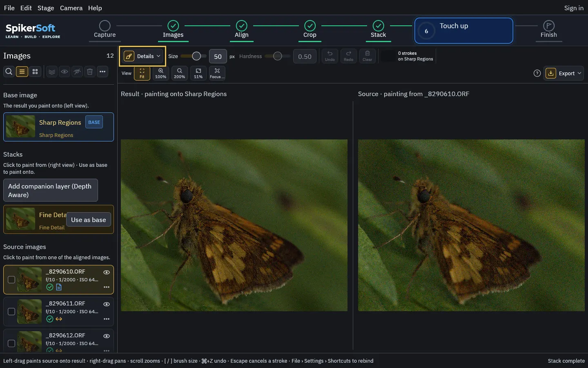Open the image search magnifier icon

click(9, 72)
